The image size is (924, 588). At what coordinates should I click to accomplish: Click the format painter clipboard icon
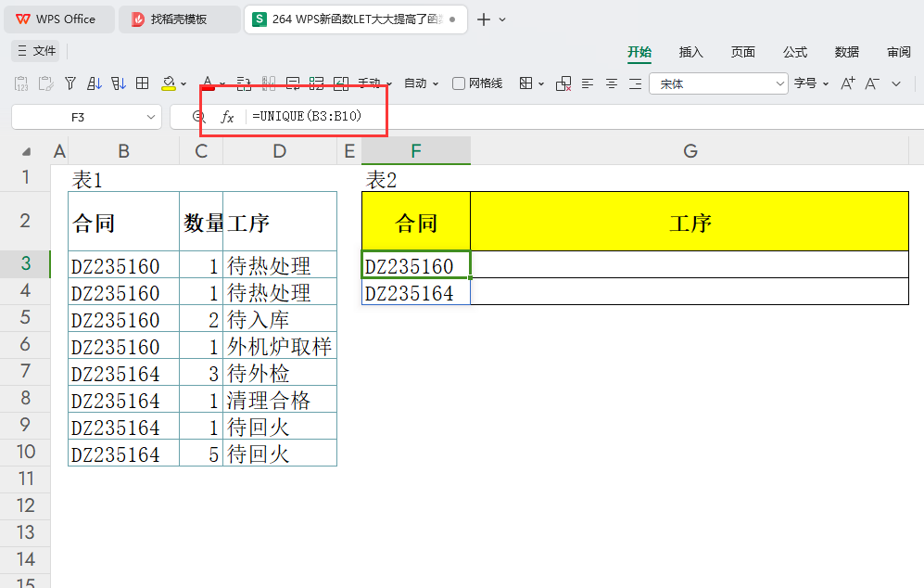point(46,83)
